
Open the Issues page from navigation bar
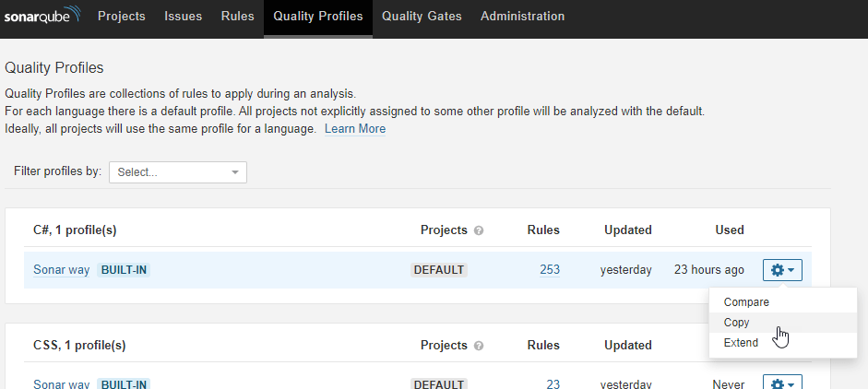(183, 17)
